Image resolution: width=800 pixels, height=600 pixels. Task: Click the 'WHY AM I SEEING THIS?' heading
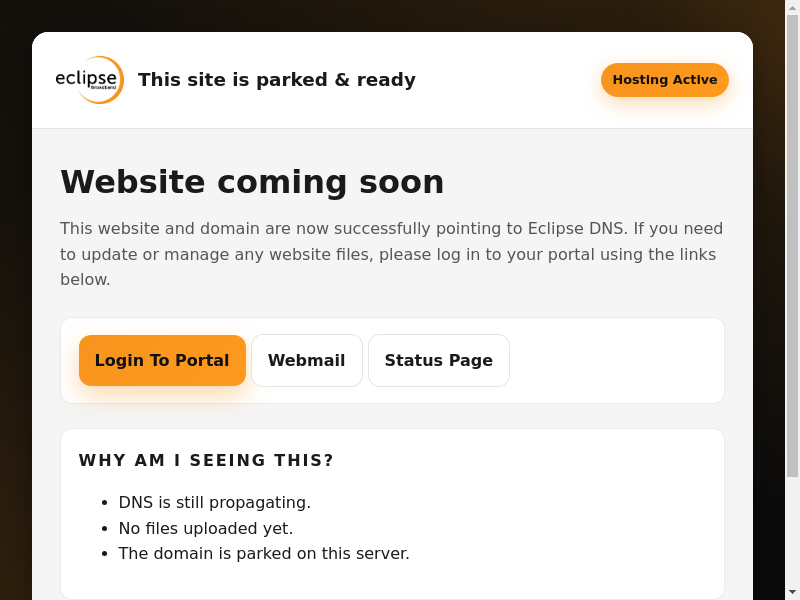point(206,460)
